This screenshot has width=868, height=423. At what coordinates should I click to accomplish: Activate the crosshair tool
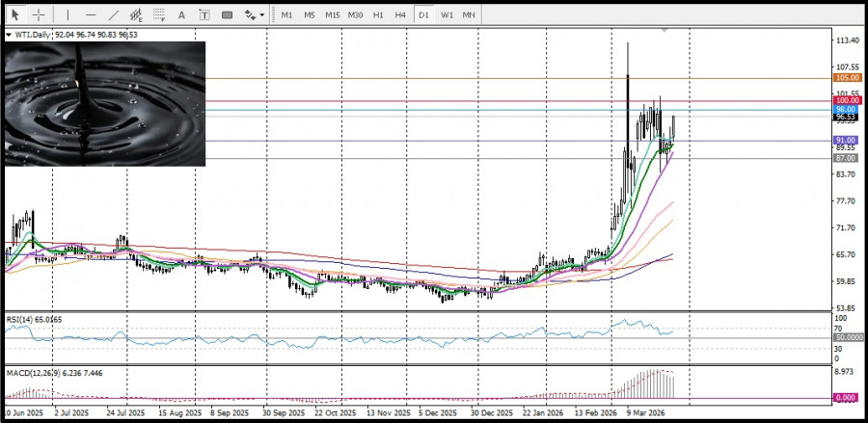(x=39, y=15)
